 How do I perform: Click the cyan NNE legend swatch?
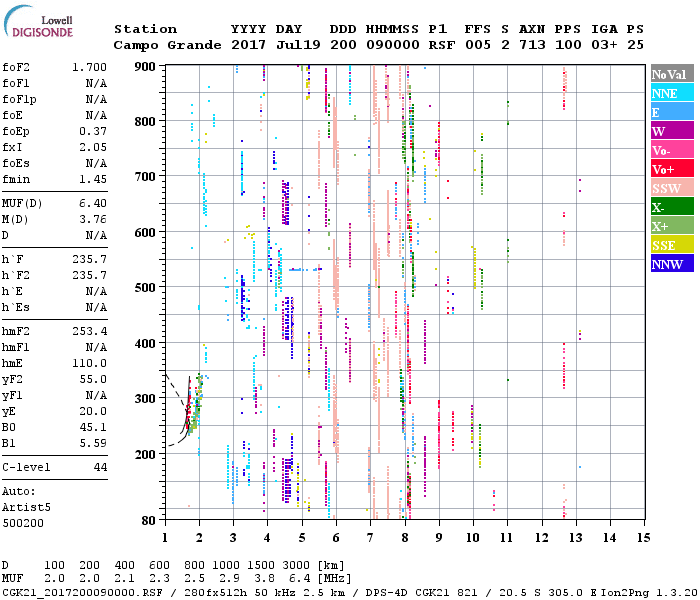tap(671, 93)
